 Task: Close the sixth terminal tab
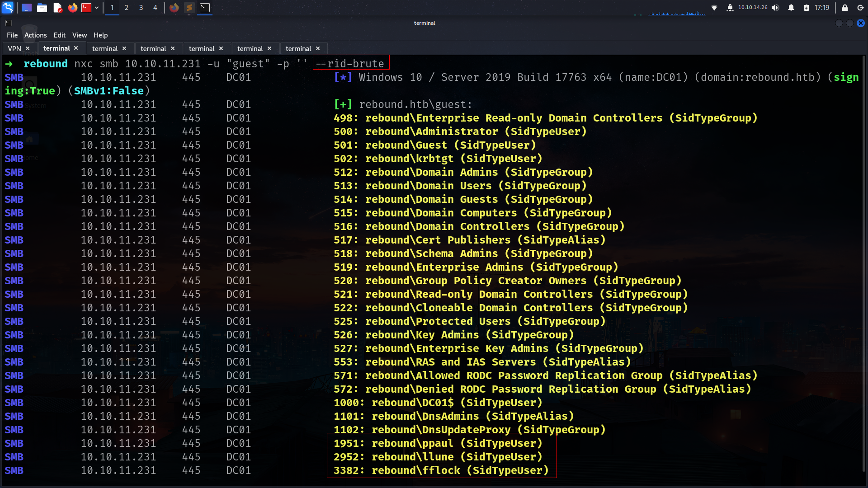pos(269,48)
